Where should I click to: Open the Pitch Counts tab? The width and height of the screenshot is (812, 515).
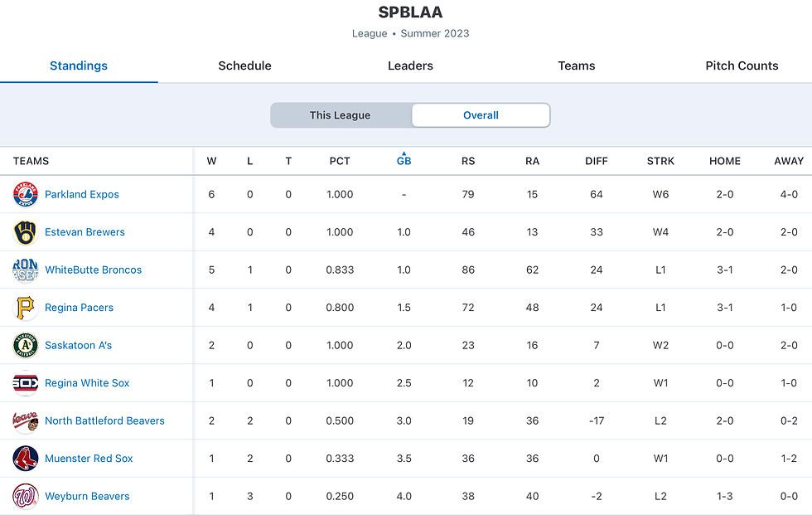point(742,66)
